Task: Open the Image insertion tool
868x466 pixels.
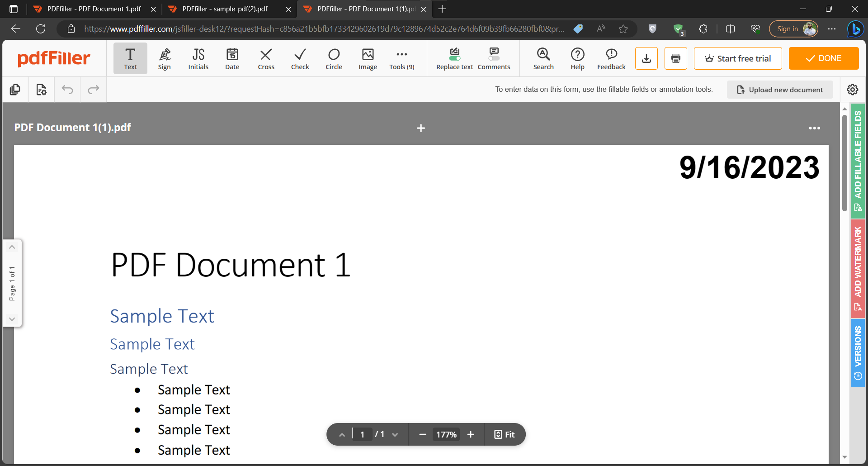Action: pos(368,58)
